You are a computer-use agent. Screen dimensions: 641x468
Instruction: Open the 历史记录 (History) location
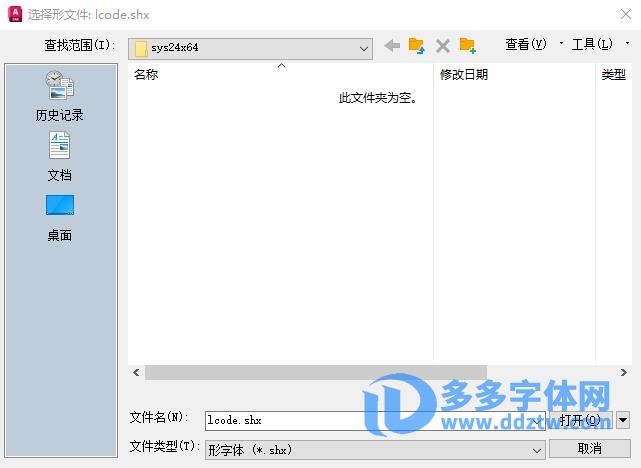(60, 96)
